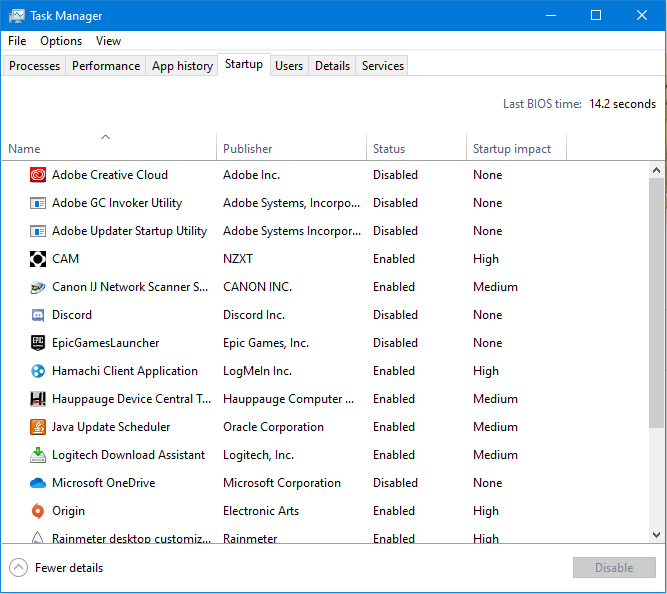This screenshot has width=667, height=594.
Task: Click the Discord startup icon
Action: [x=38, y=315]
